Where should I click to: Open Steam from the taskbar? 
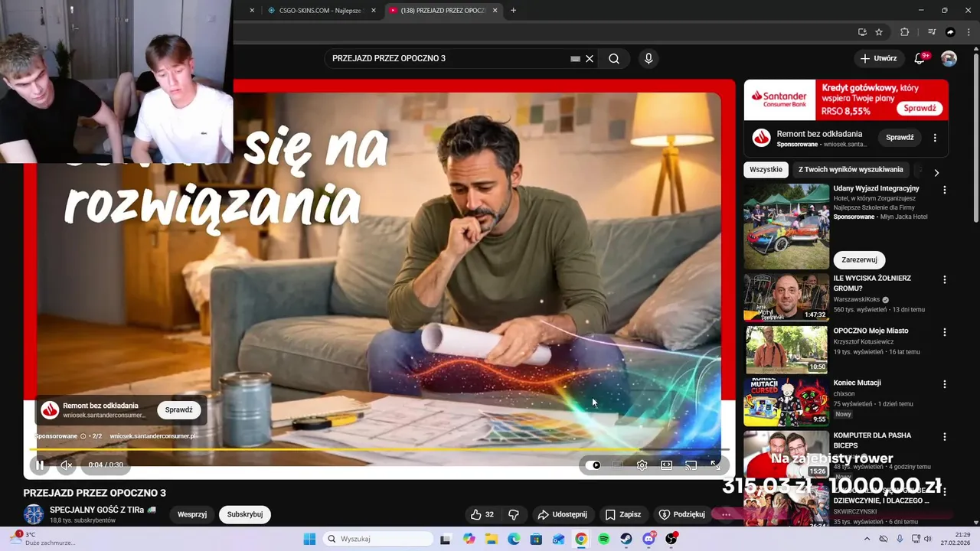[x=626, y=539]
